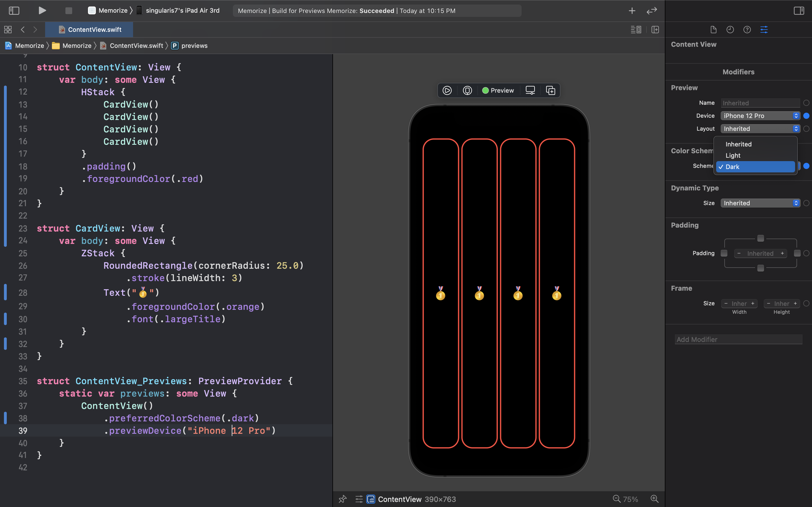Click the Device modifier indicator circle

click(x=806, y=116)
